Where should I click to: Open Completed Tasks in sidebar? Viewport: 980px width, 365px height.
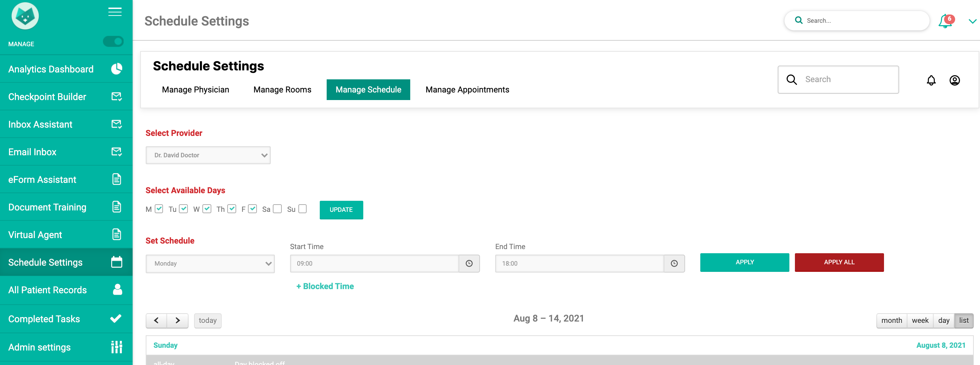click(66, 319)
